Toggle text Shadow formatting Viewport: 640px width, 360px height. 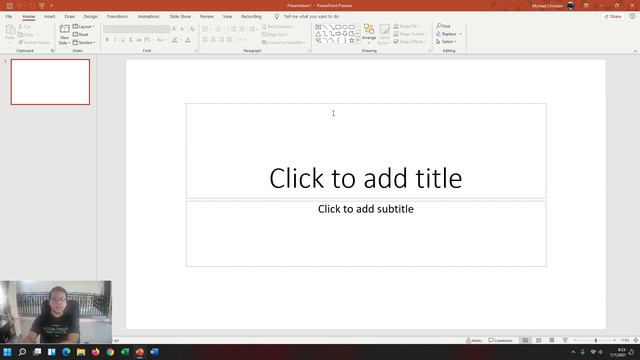[x=131, y=40]
